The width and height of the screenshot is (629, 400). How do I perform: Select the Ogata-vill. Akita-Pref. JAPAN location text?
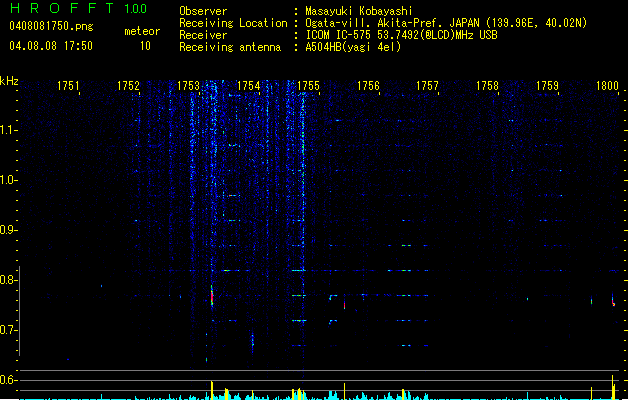coord(446,23)
